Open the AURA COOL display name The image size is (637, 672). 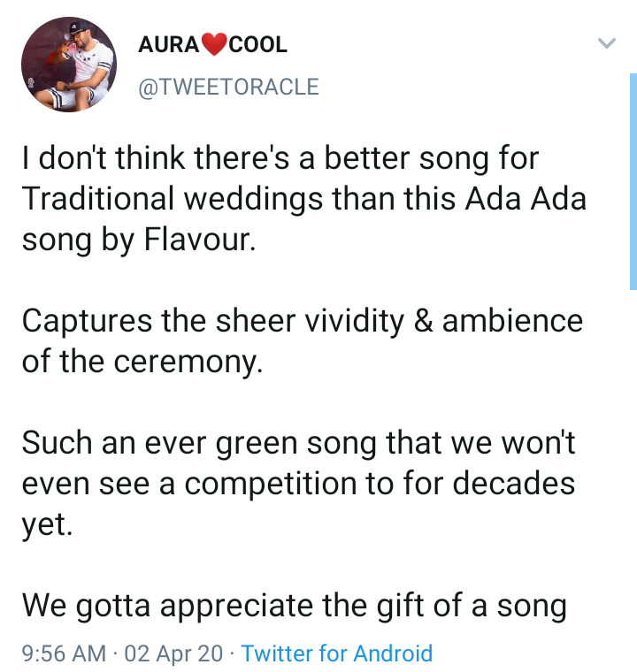tap(212, 44)
